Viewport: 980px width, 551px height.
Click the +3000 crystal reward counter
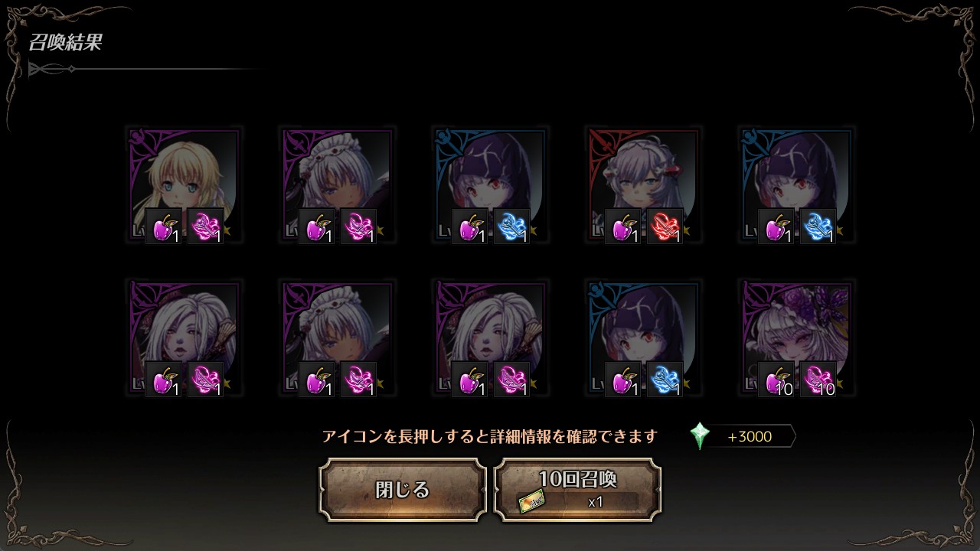(x=750, y=437)
